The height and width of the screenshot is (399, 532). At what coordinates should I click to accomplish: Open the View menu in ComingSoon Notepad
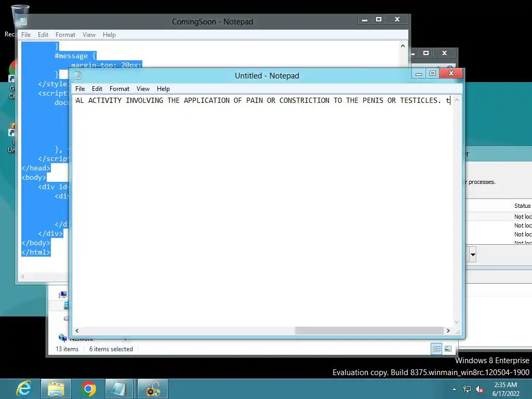tap(89, 35)
